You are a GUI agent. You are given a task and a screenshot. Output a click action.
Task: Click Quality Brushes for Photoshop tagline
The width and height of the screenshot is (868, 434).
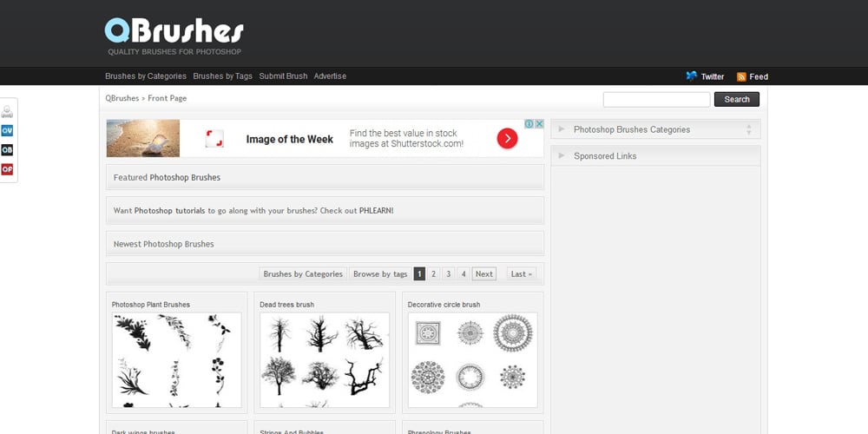[174, 52]
